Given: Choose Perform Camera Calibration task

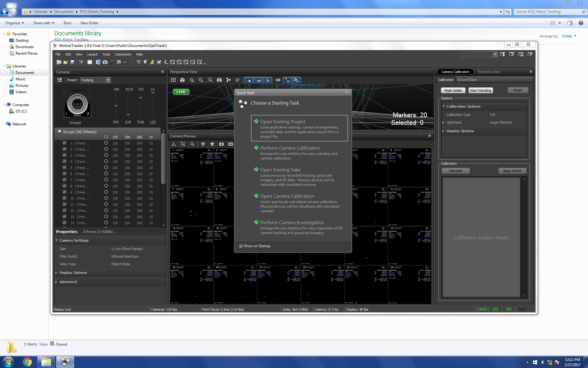Looking at the screenshot, I should (x=290, y=148).
